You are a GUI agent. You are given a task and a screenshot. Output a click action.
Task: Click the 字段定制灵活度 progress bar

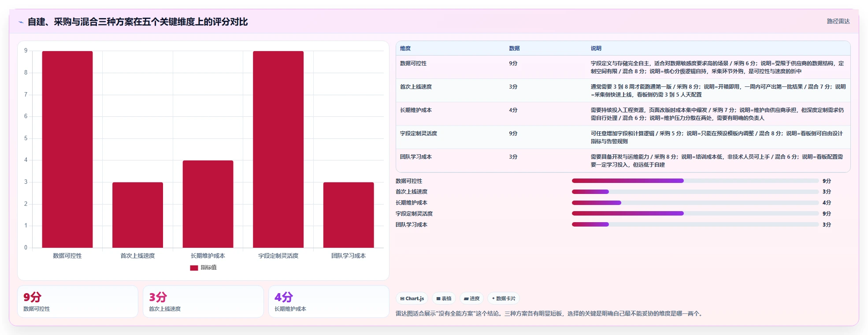695,213
